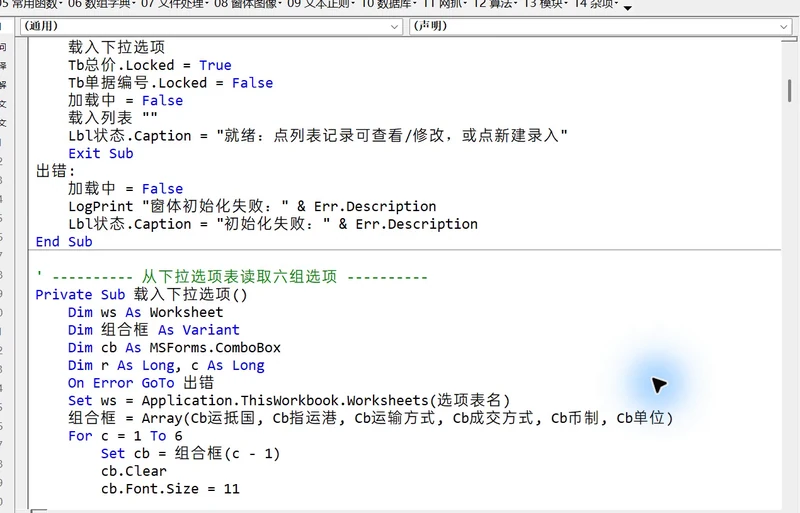The height and width of the screenshot is (513, 800).
Task: Open the 06 数组字典 menu
Action: coord(101,4)
